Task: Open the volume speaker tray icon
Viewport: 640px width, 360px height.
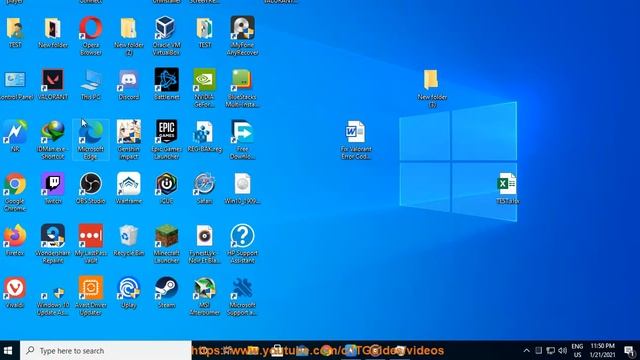Action: tap(562, 350)
